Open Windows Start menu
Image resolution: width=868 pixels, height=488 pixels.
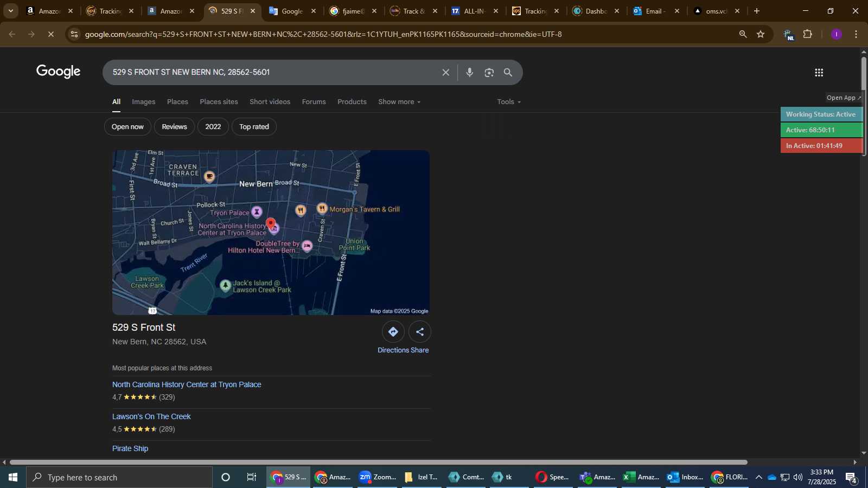pyautogui.click(x=13, y=477)
